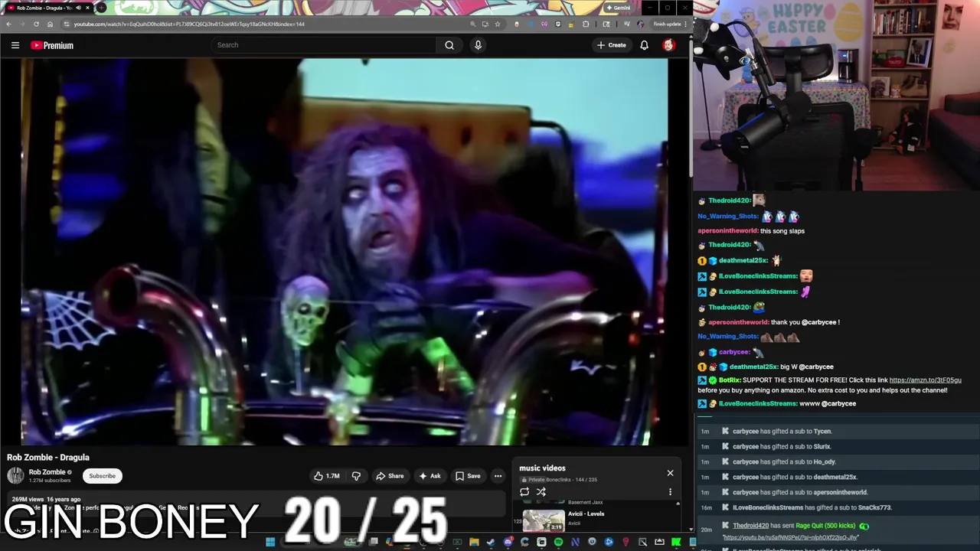
Task: Open the Extensions puzzle icon
Action: coord(586,24)
